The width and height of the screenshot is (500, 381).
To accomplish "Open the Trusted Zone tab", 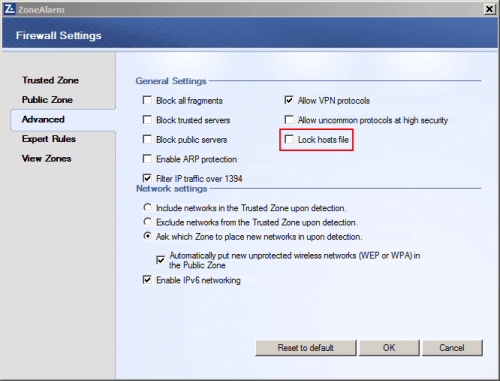I will [x=50, y=80].
